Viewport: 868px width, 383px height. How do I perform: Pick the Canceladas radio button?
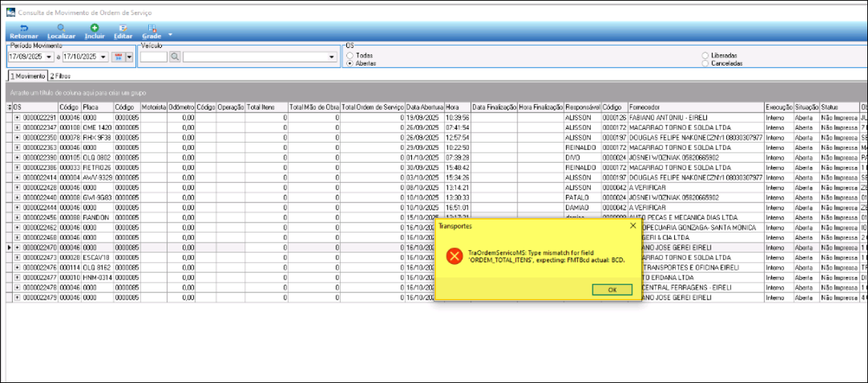pyautogui.click(x=706, y=63)
